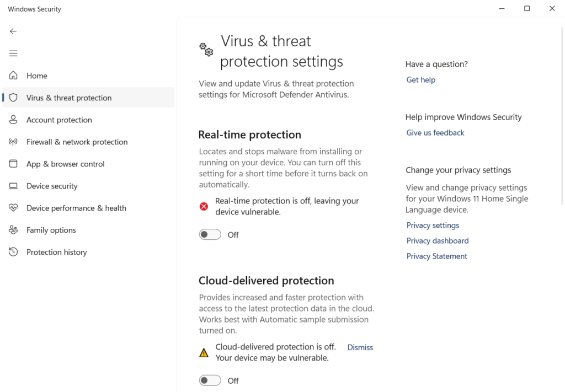
Task: Open Protection history
Action: click(x=56, y=252)
